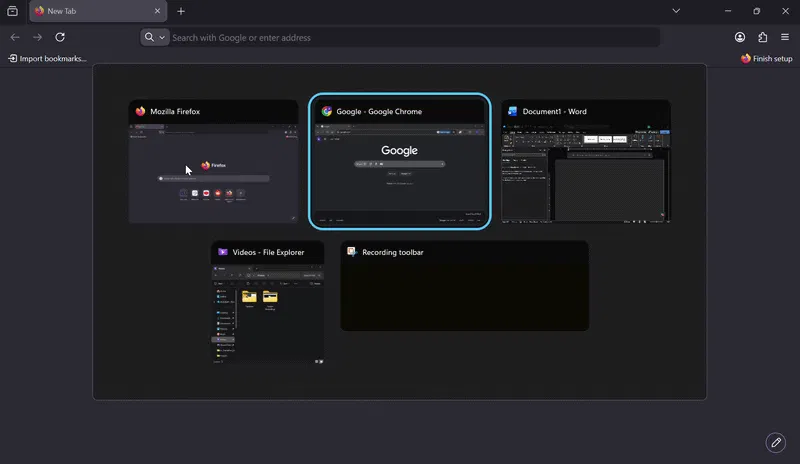The width and height of the screenshot is (800, 464).
Task: Click the right yellow folder in File Explorer thumbnail
Action: click(x=270, y=297)
